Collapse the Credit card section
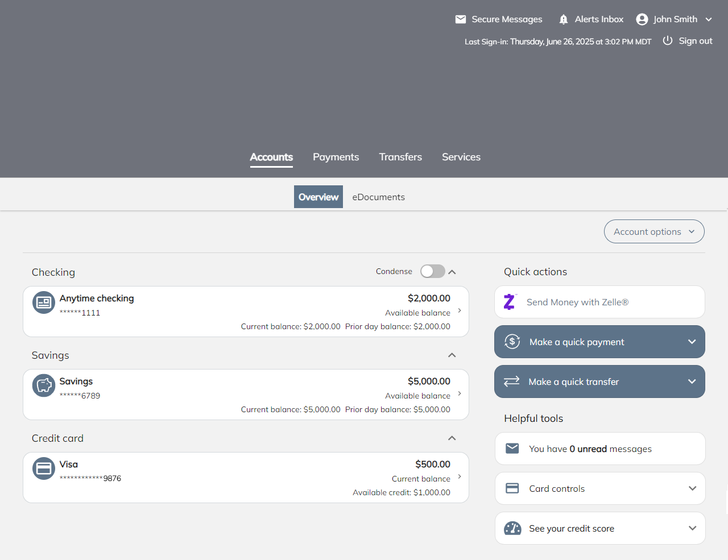The image size is (728, 560). point(452,438)
